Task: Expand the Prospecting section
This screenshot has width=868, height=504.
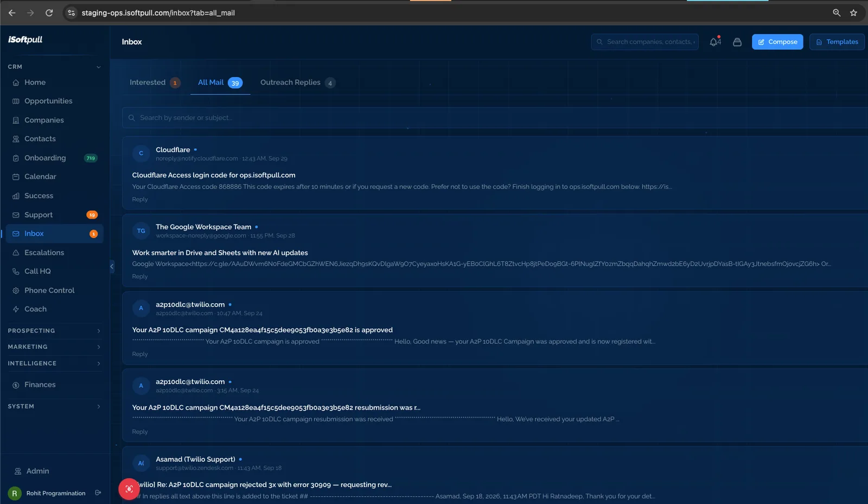Action: (54, 331)
